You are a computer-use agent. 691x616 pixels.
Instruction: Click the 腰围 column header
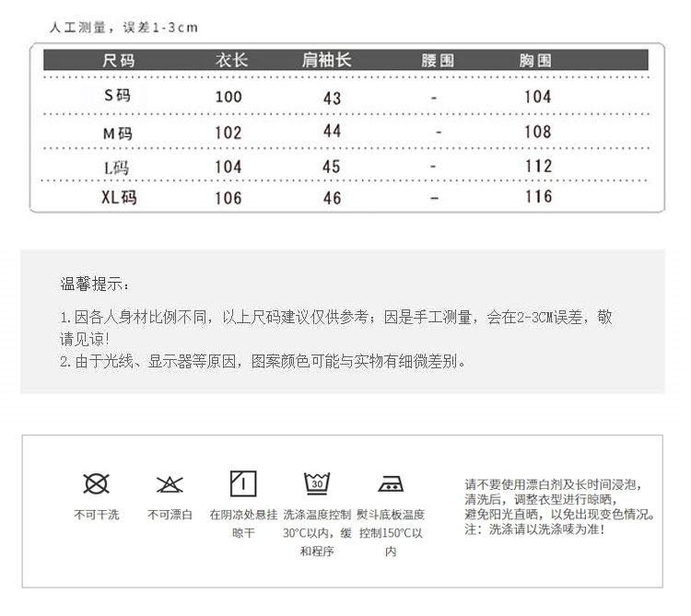tap(438, 61)
